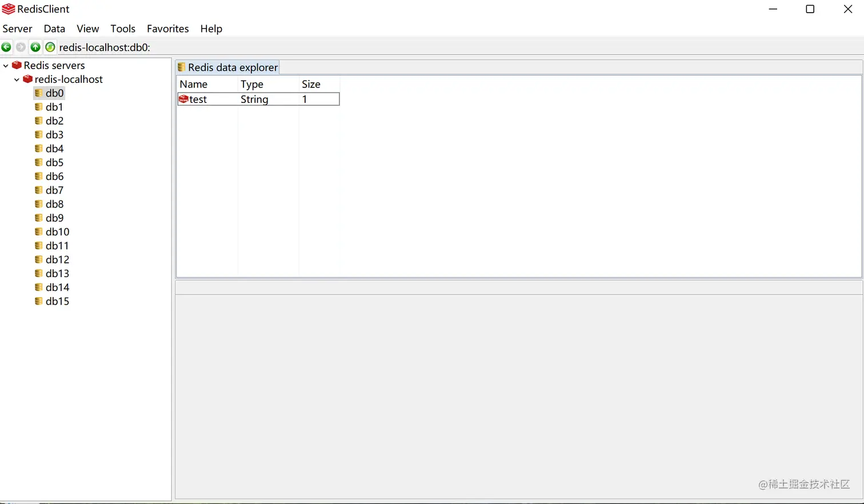Click the green back navigation arrow
Image resolution: width=864 pixels, height=504 pixels.
[6, 47]
